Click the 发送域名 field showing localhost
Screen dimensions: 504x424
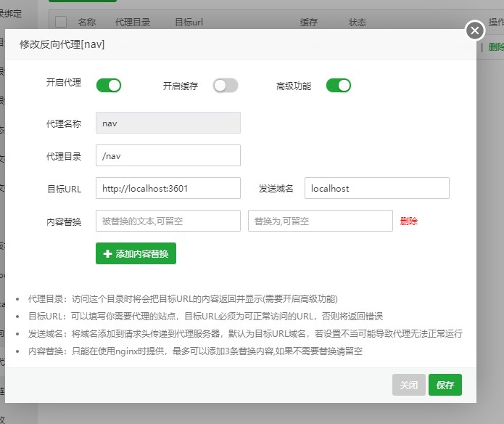pyautogui.click(x=376, y=188)
